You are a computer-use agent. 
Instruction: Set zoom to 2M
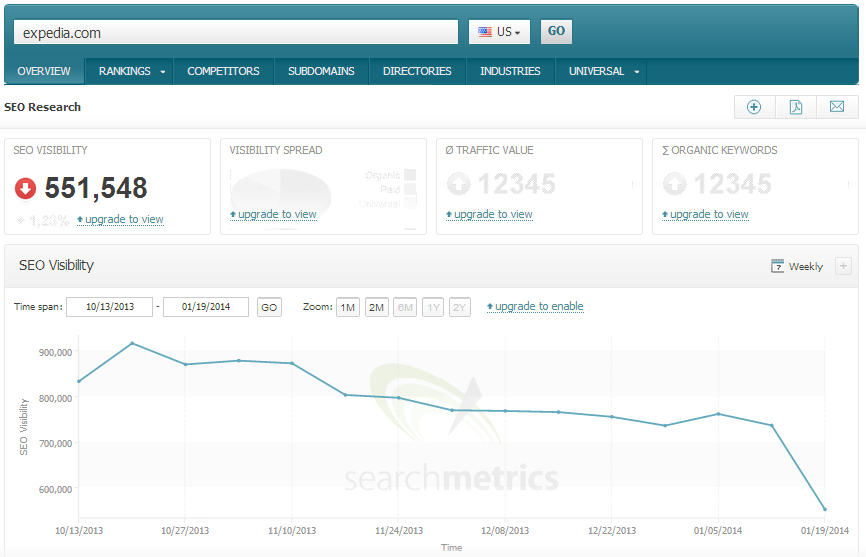[377, 307]
